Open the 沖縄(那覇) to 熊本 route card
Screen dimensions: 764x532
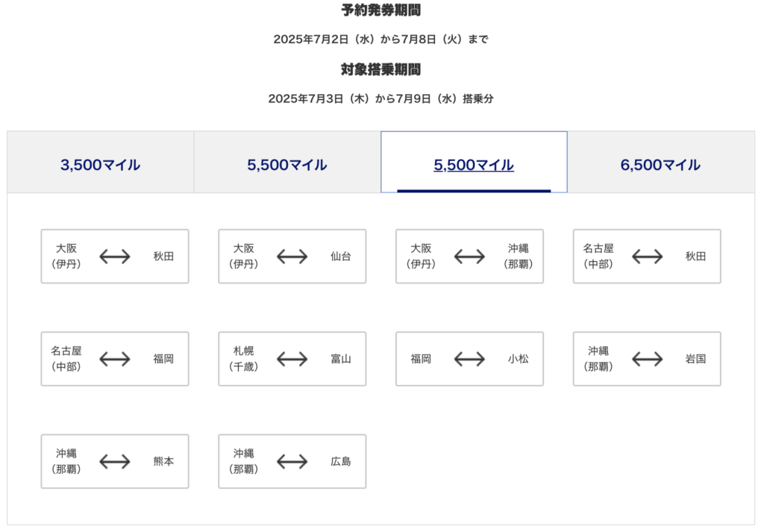click(x=114, y=461)
